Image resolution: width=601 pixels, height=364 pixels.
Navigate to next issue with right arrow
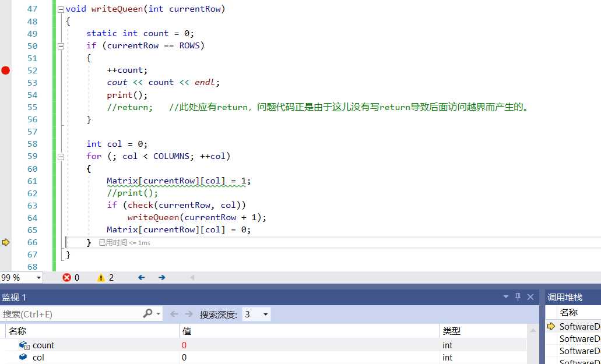161,277
